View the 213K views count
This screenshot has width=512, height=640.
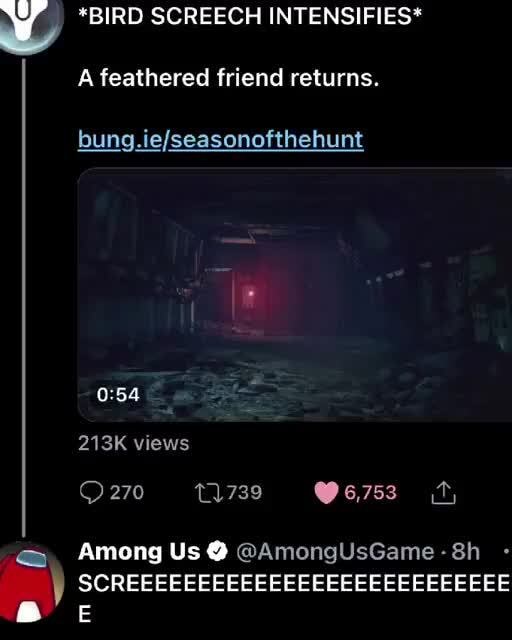tap(134, 443)
